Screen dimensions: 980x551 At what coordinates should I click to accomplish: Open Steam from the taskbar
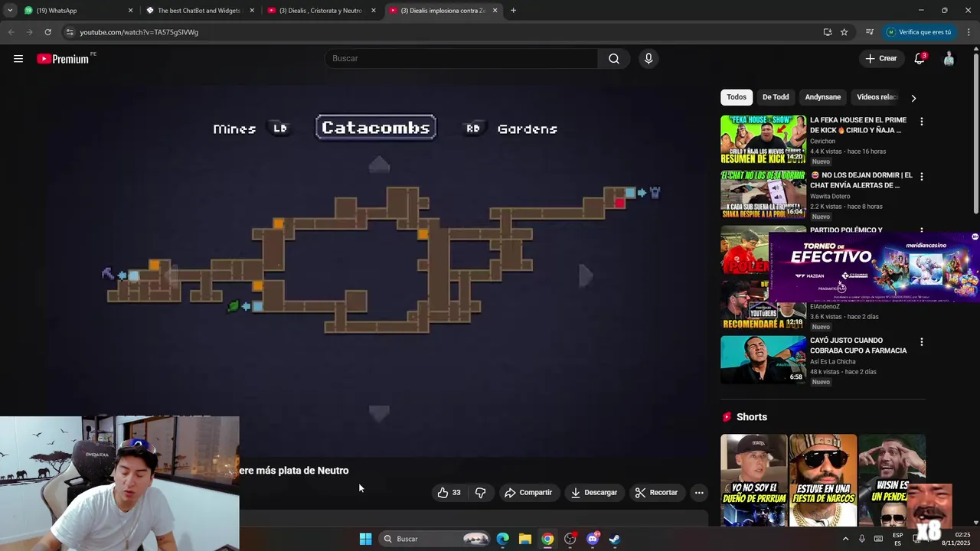(615, 539)
